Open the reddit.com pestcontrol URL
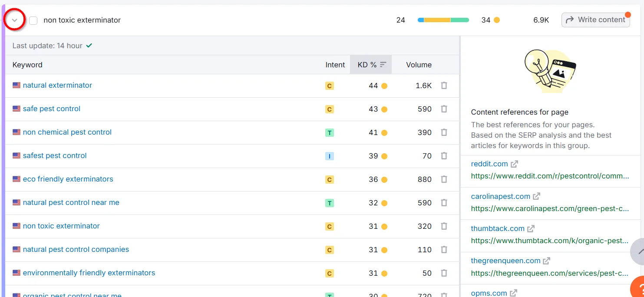 click(x=550, y=176)
